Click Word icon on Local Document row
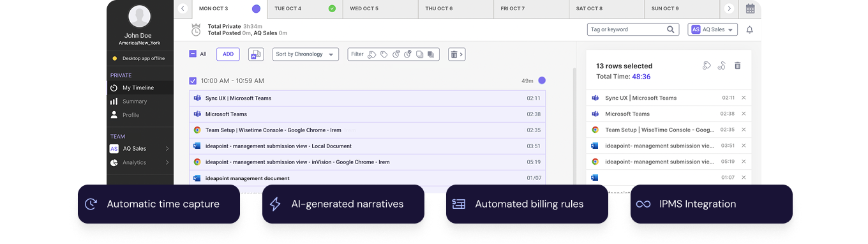The height and width of the screenshot is (244, 868). point(197,146)
